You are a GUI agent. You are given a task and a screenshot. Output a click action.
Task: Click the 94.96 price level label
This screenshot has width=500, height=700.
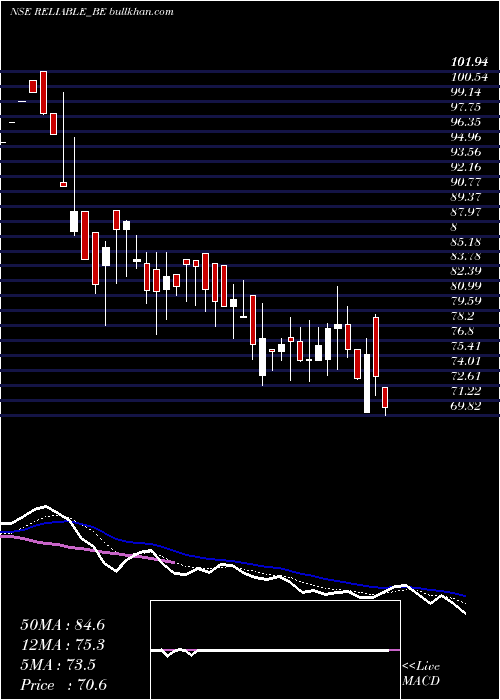[466, 137]
